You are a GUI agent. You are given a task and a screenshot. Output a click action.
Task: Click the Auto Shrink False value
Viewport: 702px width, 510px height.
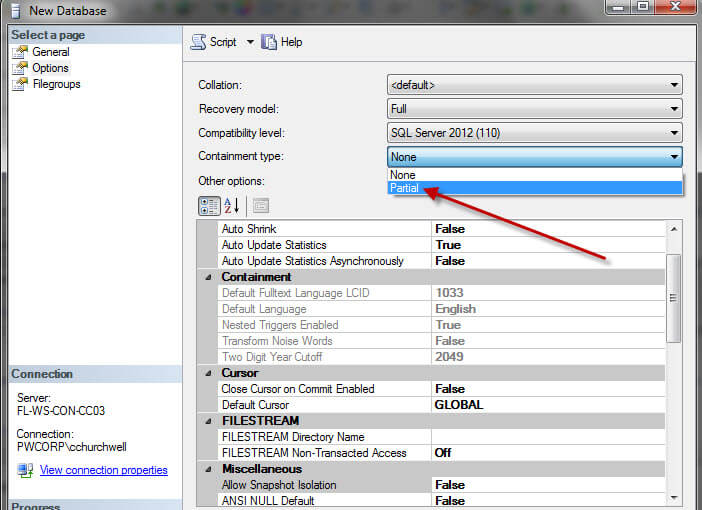point(450,229)
